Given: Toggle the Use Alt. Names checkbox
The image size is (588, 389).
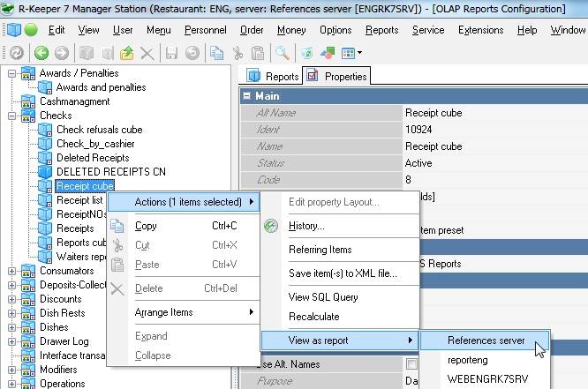Looking at the screenshot, I should (x=411, y=364).
